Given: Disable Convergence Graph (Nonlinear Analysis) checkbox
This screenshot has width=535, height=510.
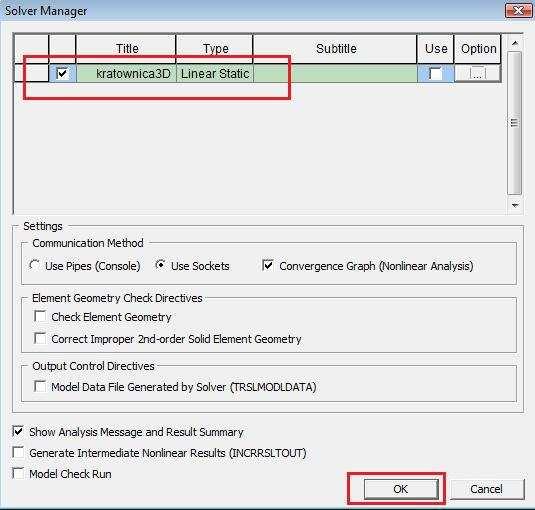Looking at the screenshot, I should [268, 265].
